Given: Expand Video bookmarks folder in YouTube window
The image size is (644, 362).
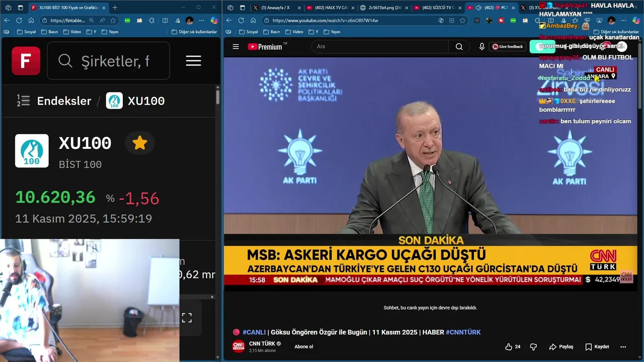Looking at the screenshot, I should click(x=294, y=32).
